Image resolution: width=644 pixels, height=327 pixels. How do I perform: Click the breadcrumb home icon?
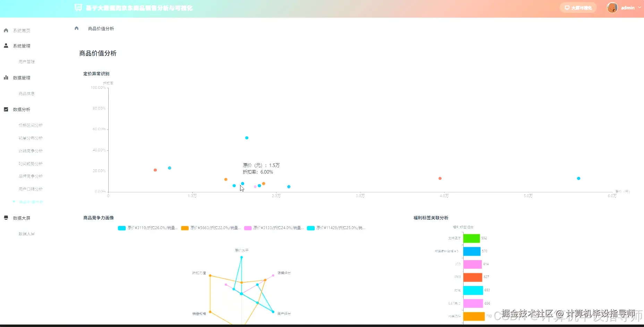click(x=77, y=28)
